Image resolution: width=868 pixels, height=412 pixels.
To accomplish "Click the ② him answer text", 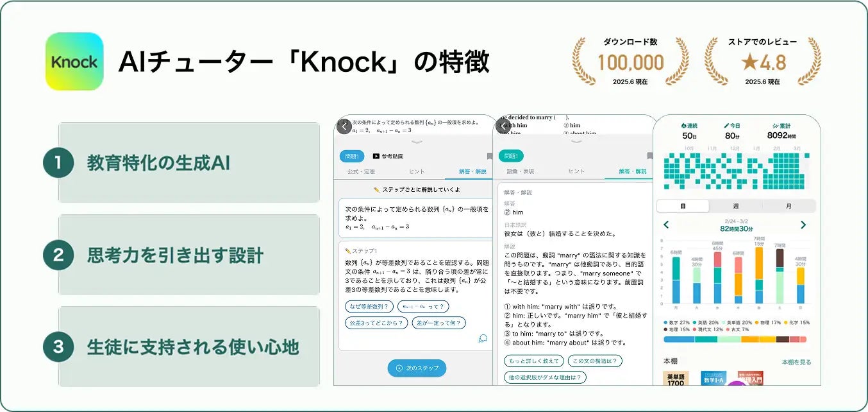I will pos(514,212).
